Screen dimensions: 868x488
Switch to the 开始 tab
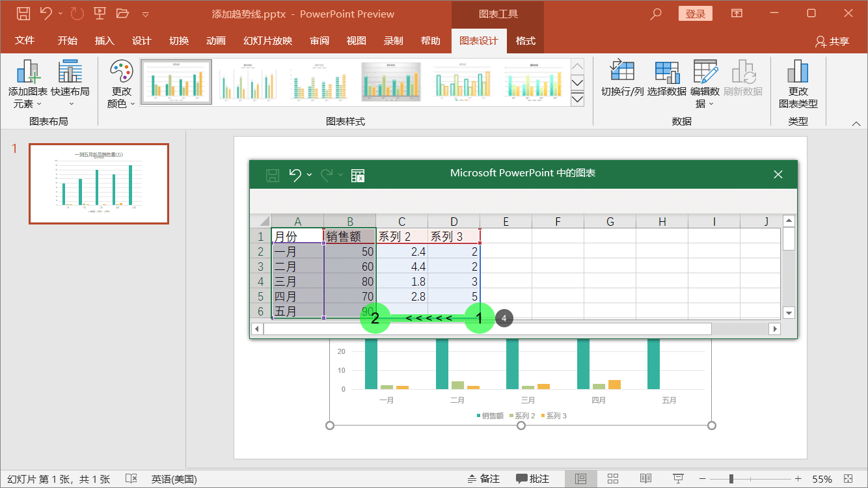click(67, 41)
